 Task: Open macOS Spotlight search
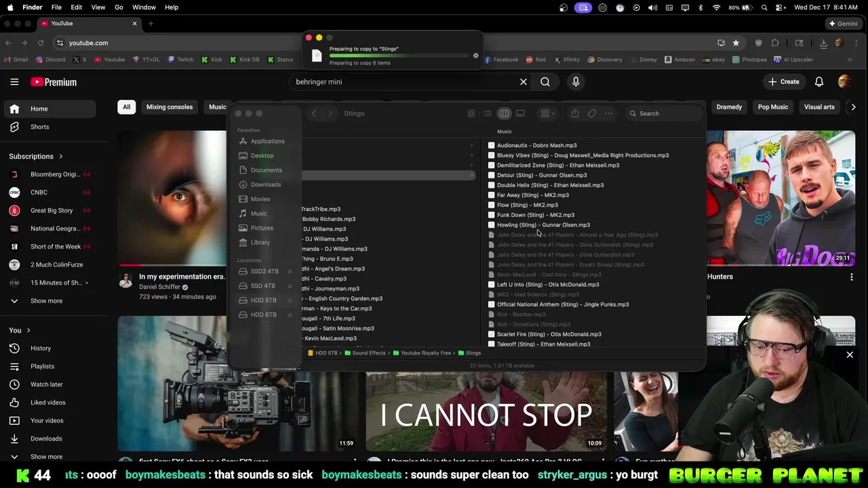[765, 7]
